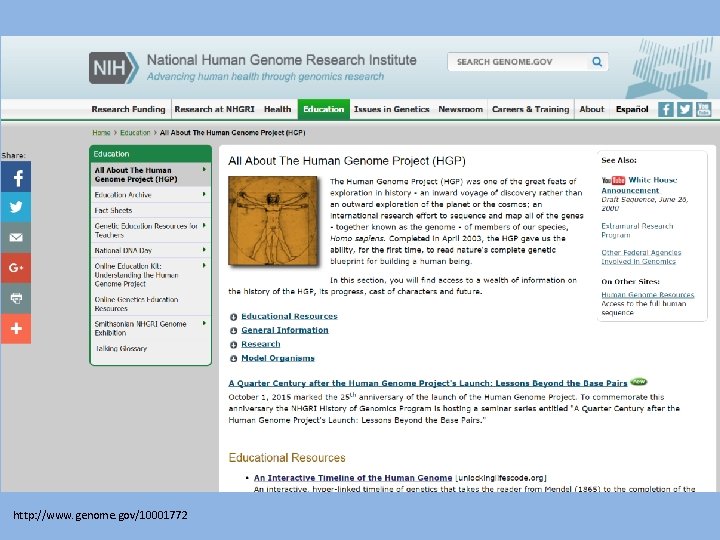Open Newsroom menu item
The image size is (720, 540).
click(x=461, y=109)
